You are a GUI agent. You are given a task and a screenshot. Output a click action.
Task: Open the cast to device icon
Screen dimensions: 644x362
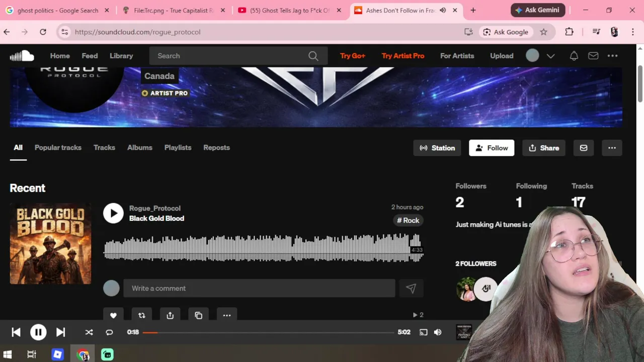[423, 332]
